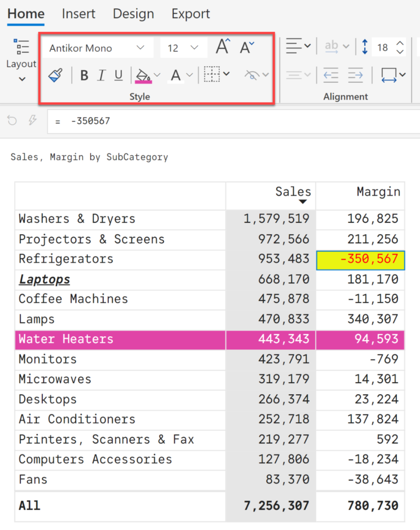Click the Decrease Indent icon

pos(330,75)
